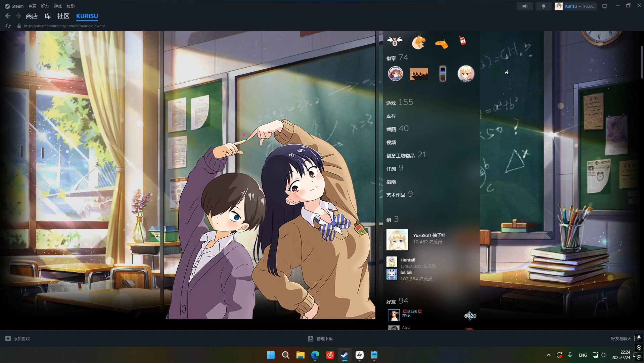Open the 徽章 74 badges link
Screen dimensions: 644x363
click(x=397, y=58)
